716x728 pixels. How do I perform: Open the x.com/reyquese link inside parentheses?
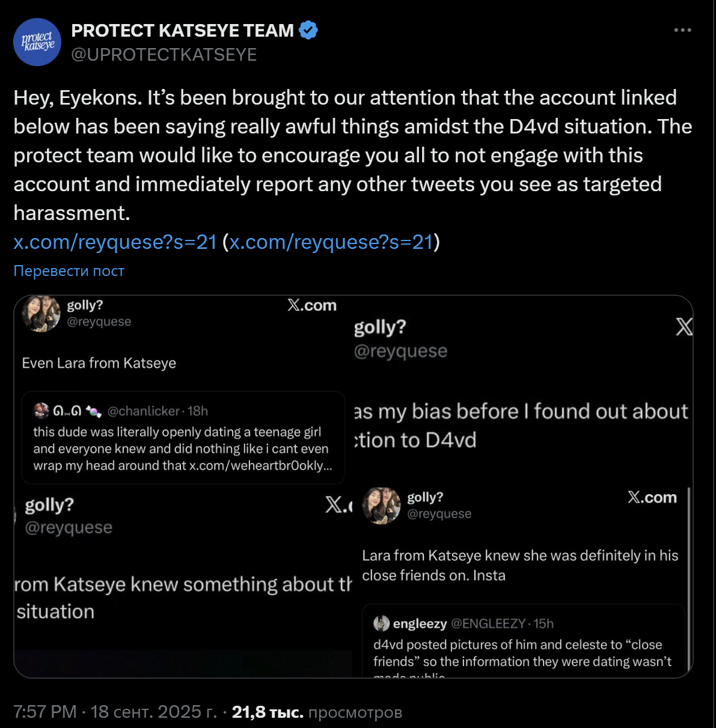(331, 242)
